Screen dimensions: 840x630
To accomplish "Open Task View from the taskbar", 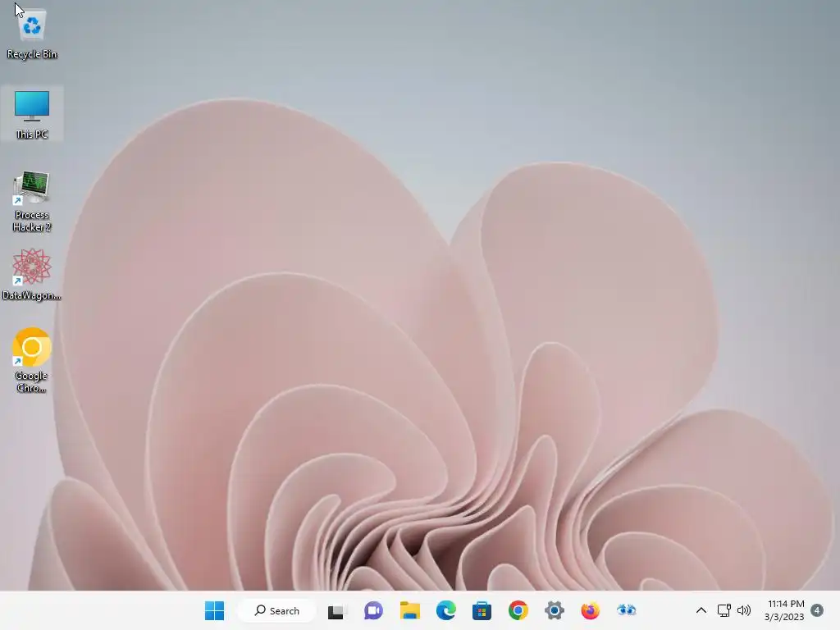I will point(337,610).
